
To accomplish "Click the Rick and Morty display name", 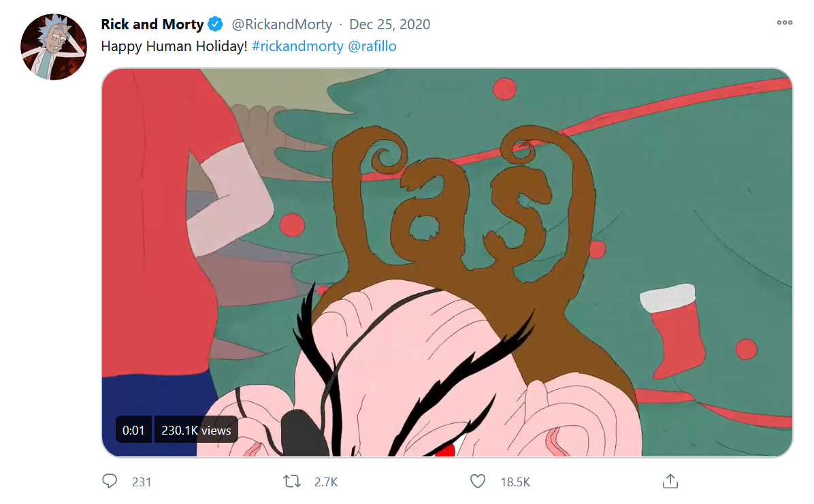I will tap(152, 24).
